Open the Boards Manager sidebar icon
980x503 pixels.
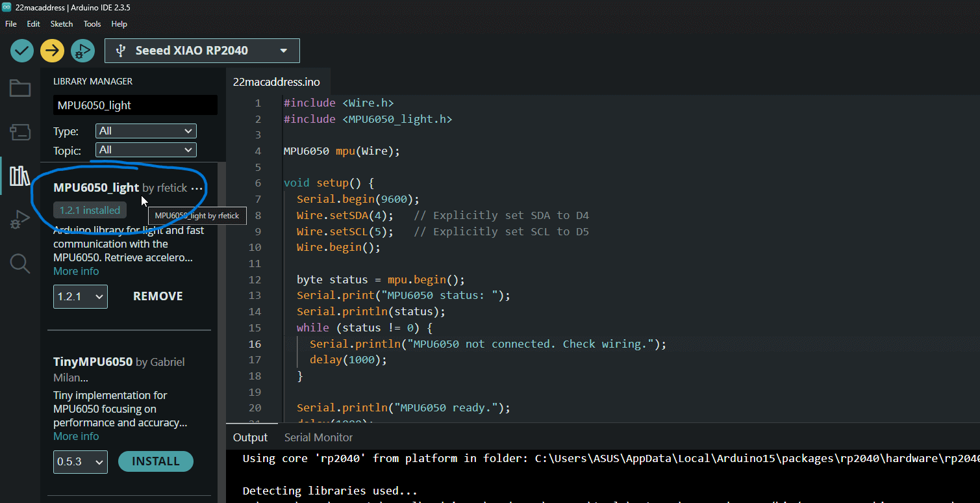click(20, 133)
